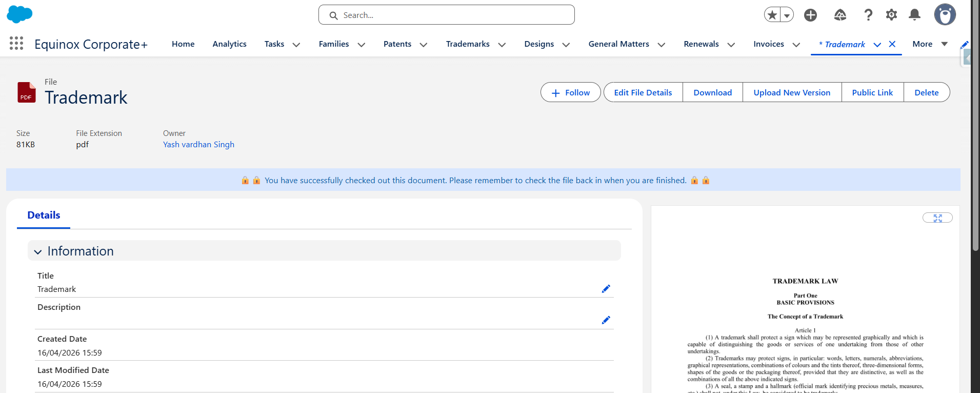Viewport: 980px width, 393px height.
Task: Open the Trailhead guidance icon
Action: coord(840,15)
